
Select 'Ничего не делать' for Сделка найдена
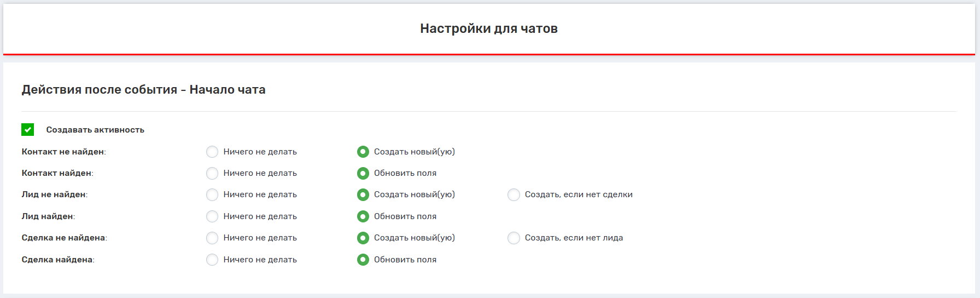pyautogui.click(x=212, y=260)
